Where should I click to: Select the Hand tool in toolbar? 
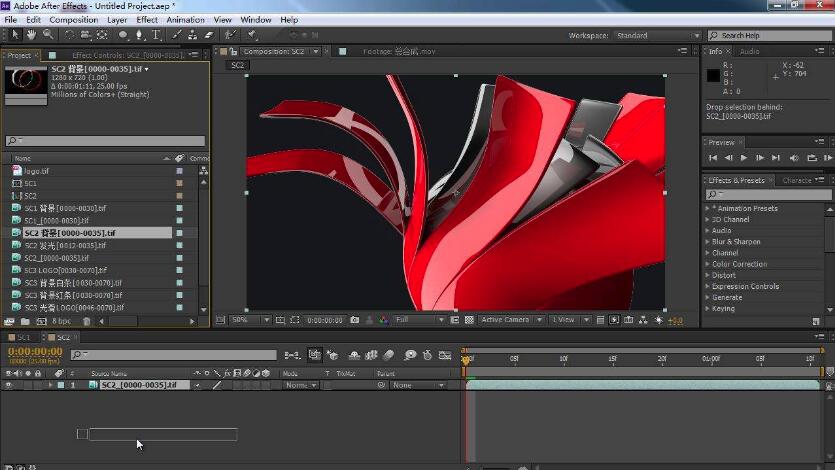[32, 35]
